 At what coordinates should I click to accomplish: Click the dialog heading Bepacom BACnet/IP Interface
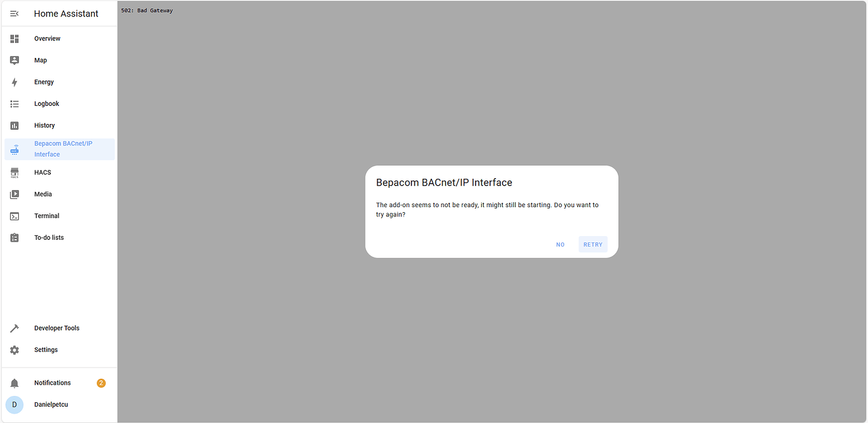coord(444,183)
